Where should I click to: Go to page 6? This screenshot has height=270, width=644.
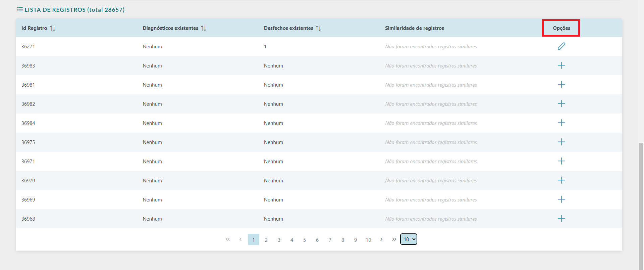click(x=317, y=240)
